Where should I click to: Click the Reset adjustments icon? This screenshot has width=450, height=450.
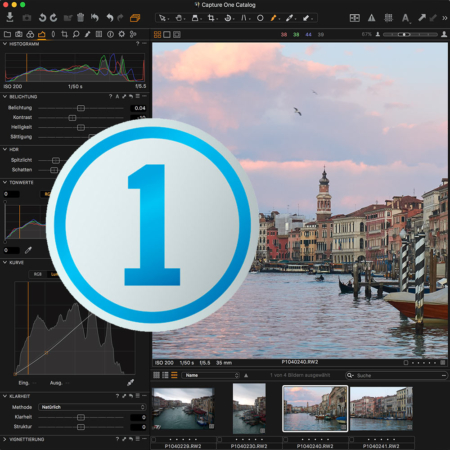pos(95,17)
